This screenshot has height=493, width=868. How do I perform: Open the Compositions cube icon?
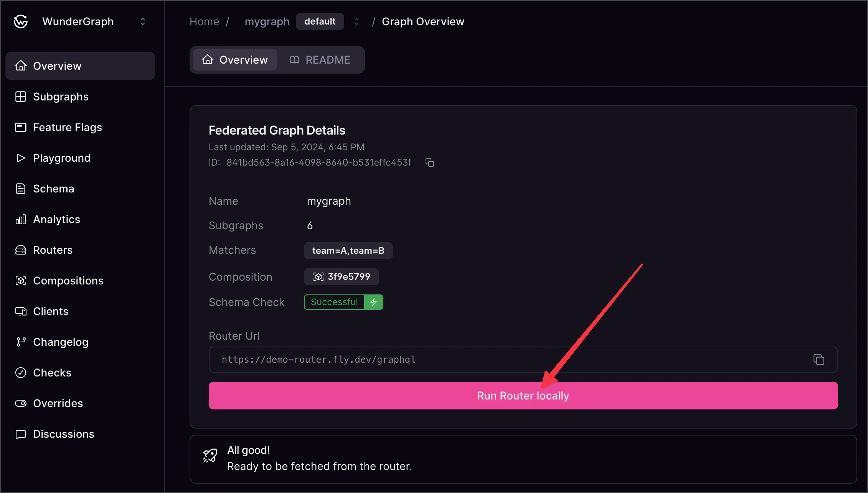tap(20, 281)
